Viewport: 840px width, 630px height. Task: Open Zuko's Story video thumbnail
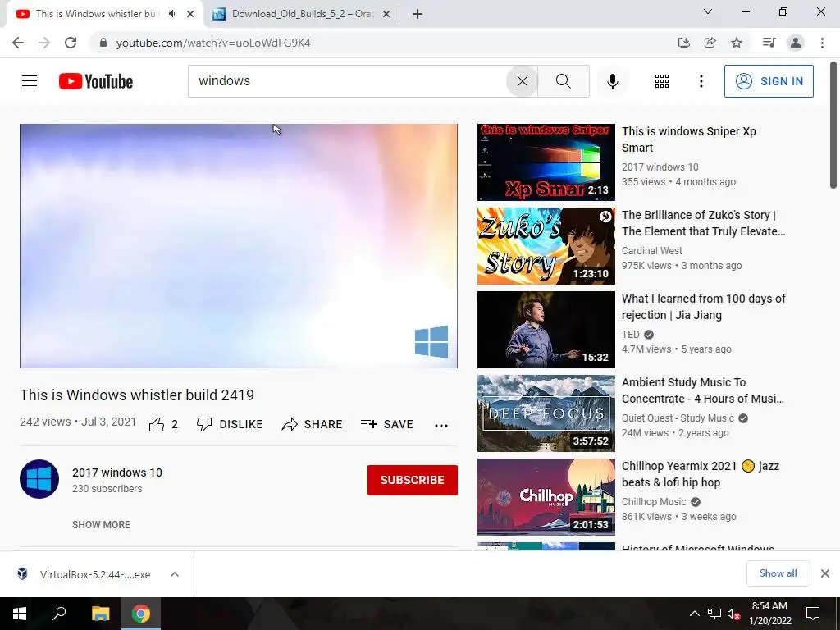[546, 246]
